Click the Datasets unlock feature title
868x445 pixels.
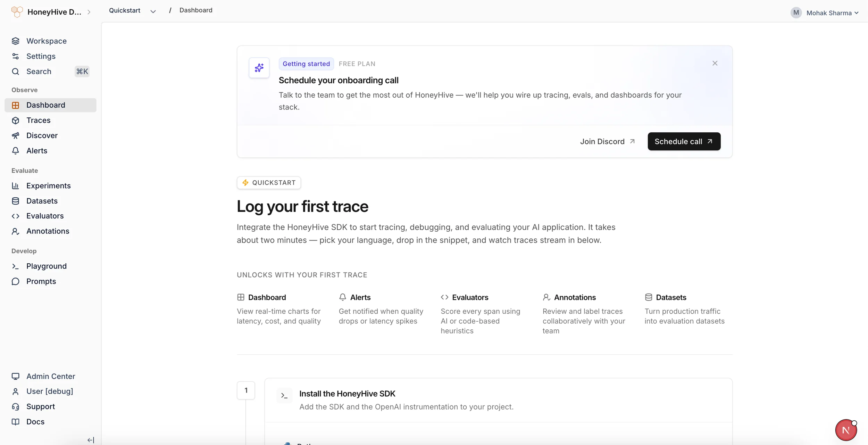pos(671,297)
